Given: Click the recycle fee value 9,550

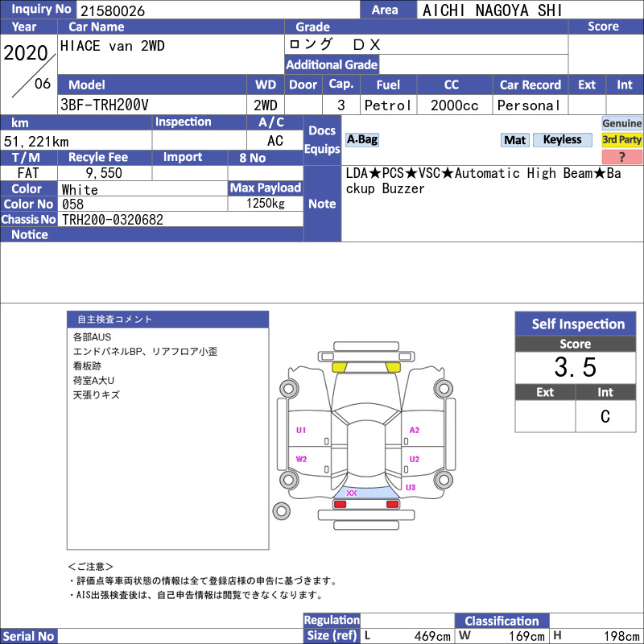Looking at the screenshot, I should (x=104, y=173).
